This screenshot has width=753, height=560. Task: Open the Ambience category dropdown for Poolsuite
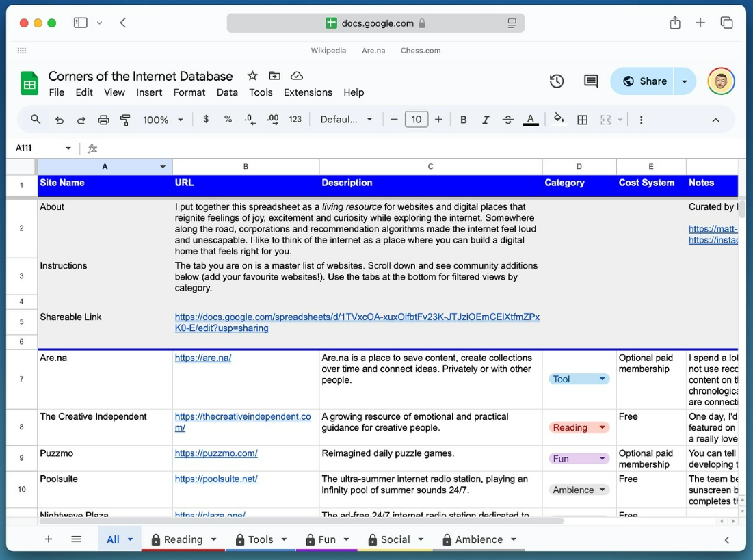[579, 490]
